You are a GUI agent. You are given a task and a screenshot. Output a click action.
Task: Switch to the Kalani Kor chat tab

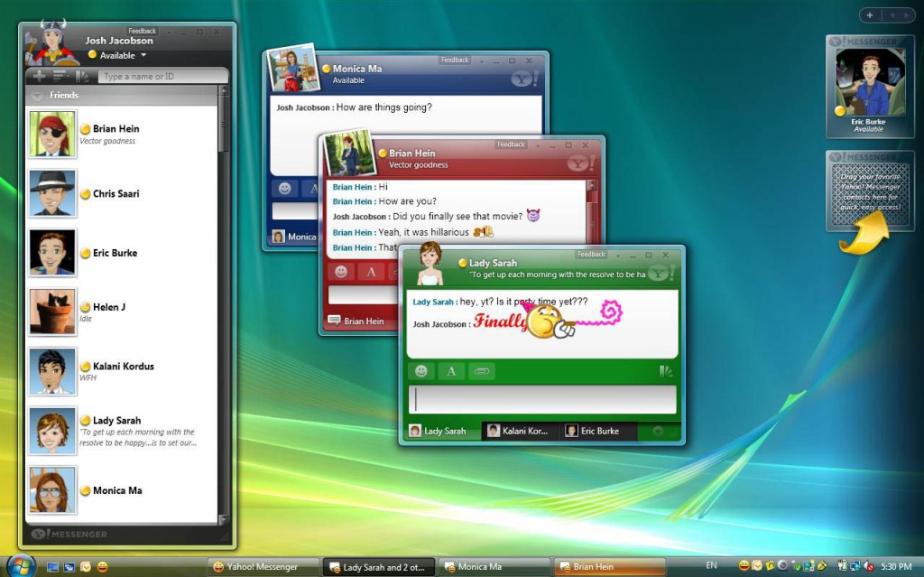[520, 432]
